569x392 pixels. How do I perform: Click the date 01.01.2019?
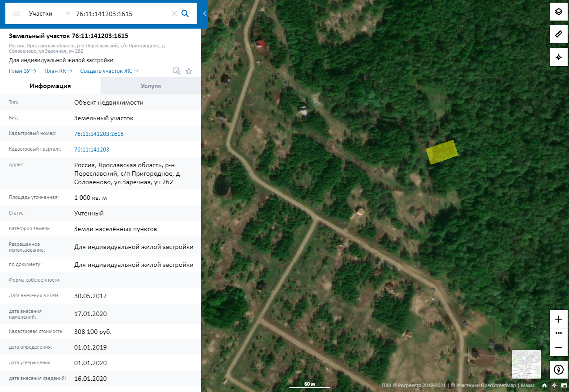pyautogui.click(x=91, y=347)
